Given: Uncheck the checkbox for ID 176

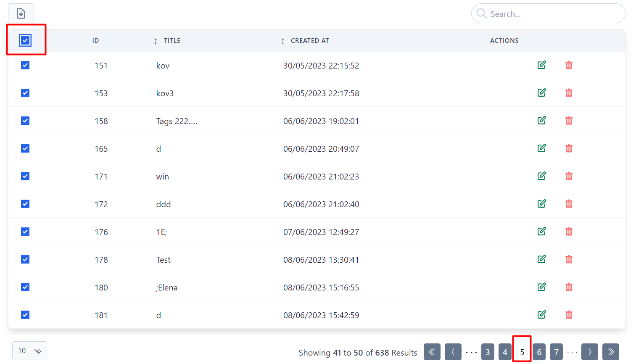Looking at the screenshot, I should (25, 232).
